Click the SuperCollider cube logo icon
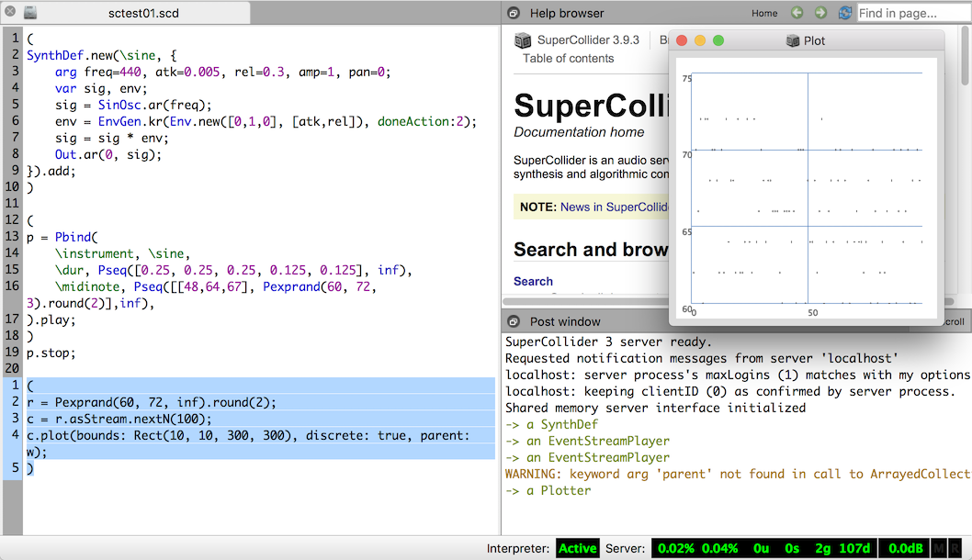Image resolution: width=972 pixels, height=560 pixels. click(x=523, y=40)
